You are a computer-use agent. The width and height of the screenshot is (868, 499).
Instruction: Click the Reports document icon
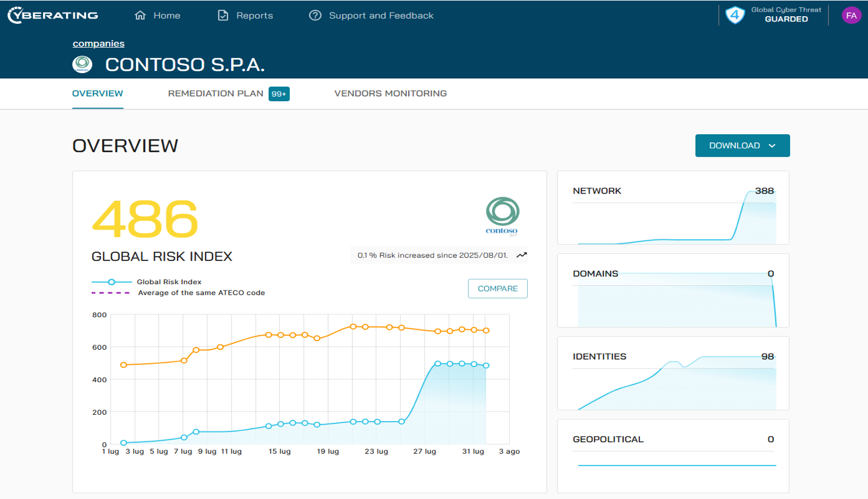(223, 15)
